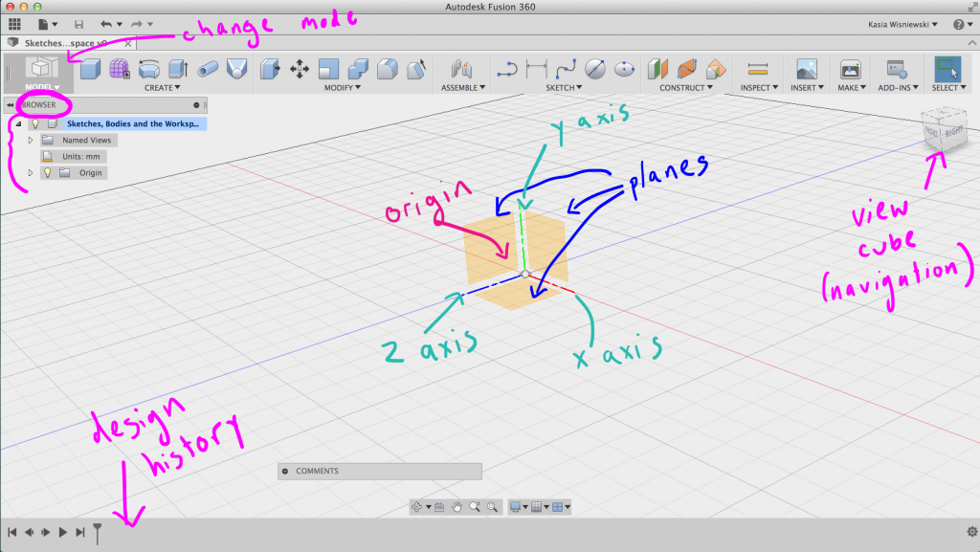Click the Orbit icon in the navigation bar
This screenshot has width=980, height=552.
(x=416, y=507)
